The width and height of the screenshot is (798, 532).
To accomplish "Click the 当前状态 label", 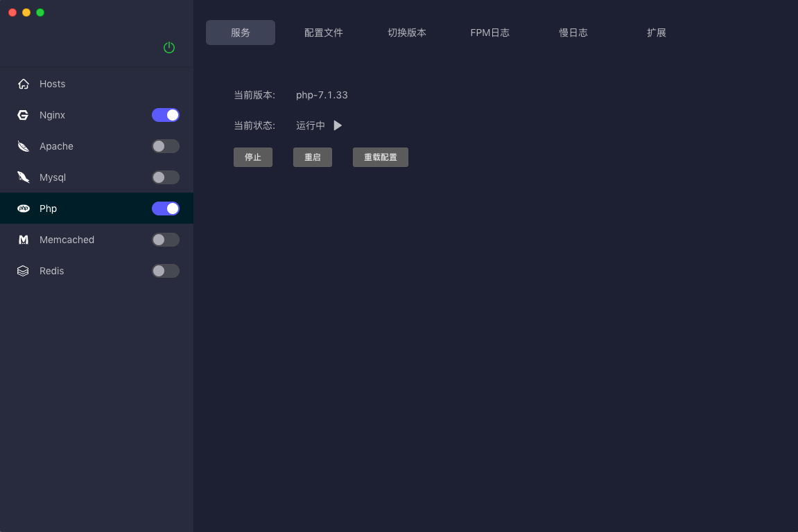I will point(254,125).
